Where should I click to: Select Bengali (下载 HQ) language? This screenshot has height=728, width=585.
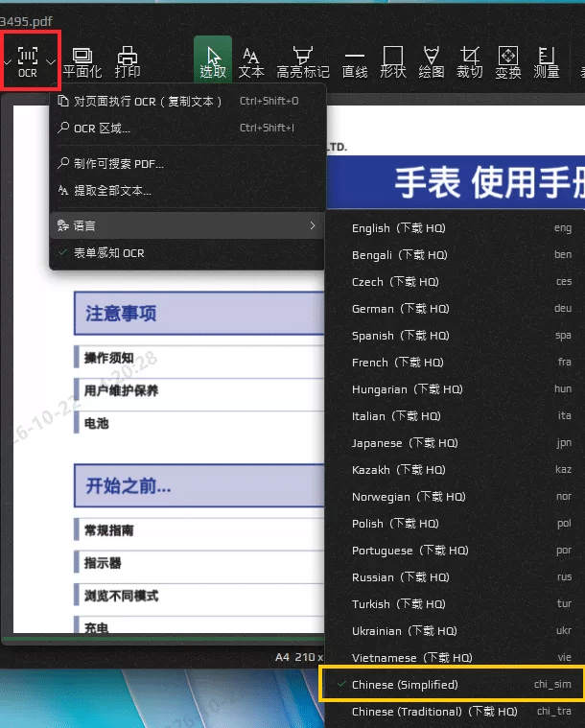[x=455, y=255]
